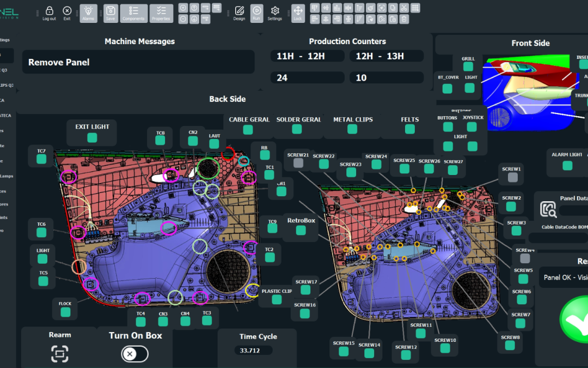Viewport: 588px width, 368px height.
Task: Open the Alarms lightbulb button
Action: 89,13
